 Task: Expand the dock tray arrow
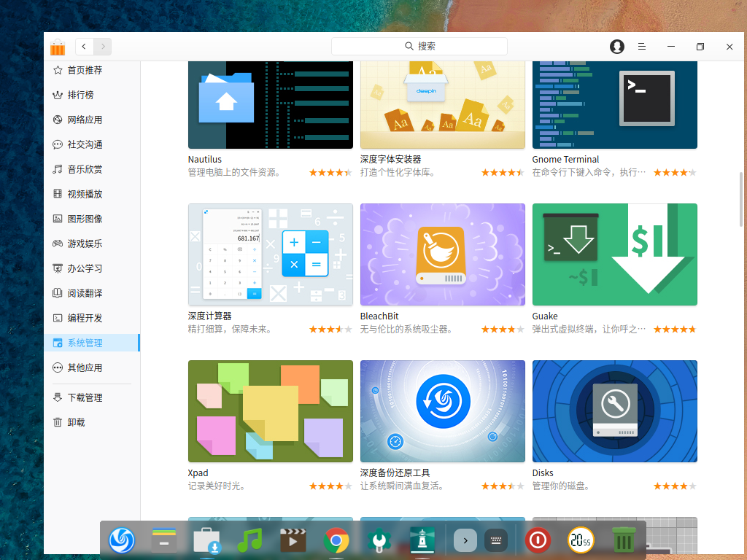(465, 540)
